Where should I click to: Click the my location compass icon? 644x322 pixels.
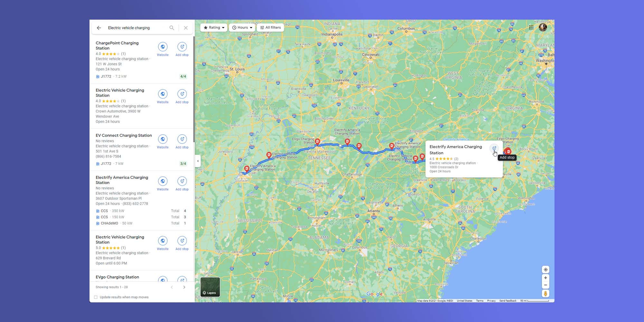click(545, 270)
